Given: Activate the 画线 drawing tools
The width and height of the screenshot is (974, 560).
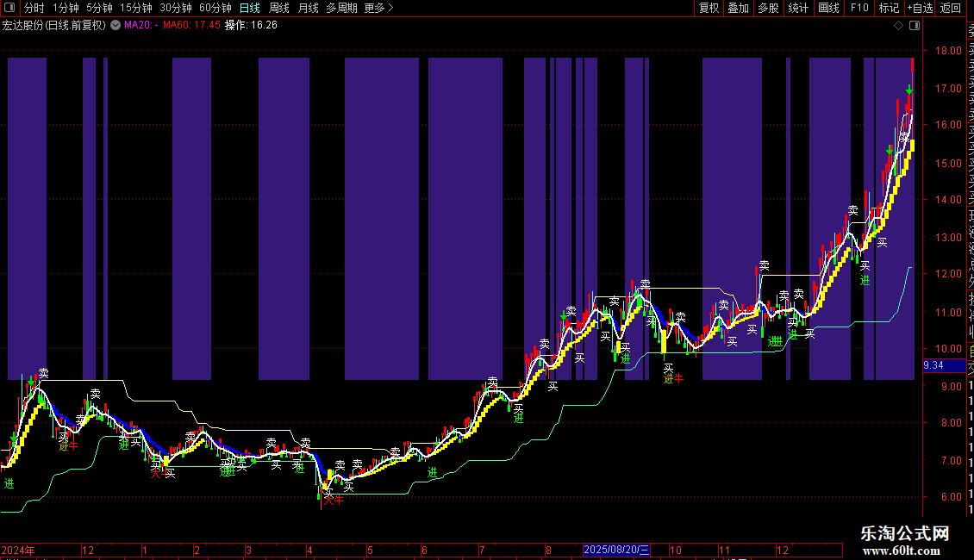Looking at the screenshot, I should click(x=828, y=8).
